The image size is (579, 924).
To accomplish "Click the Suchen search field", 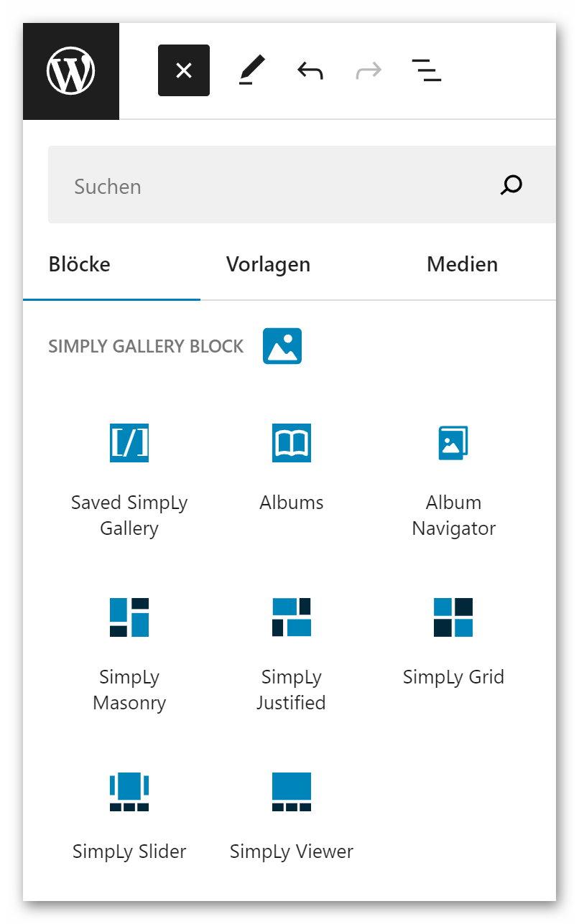I will pos(273,186).
